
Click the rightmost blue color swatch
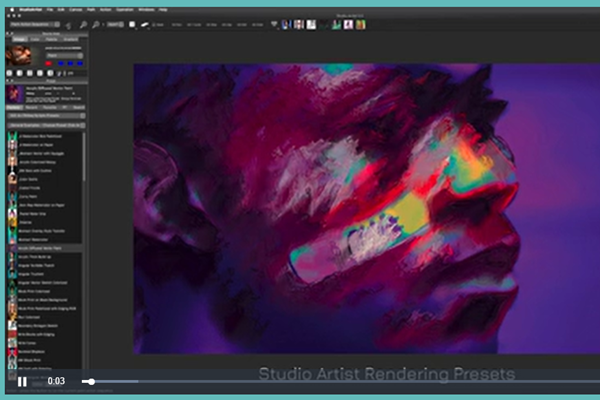tap(80, 64)
